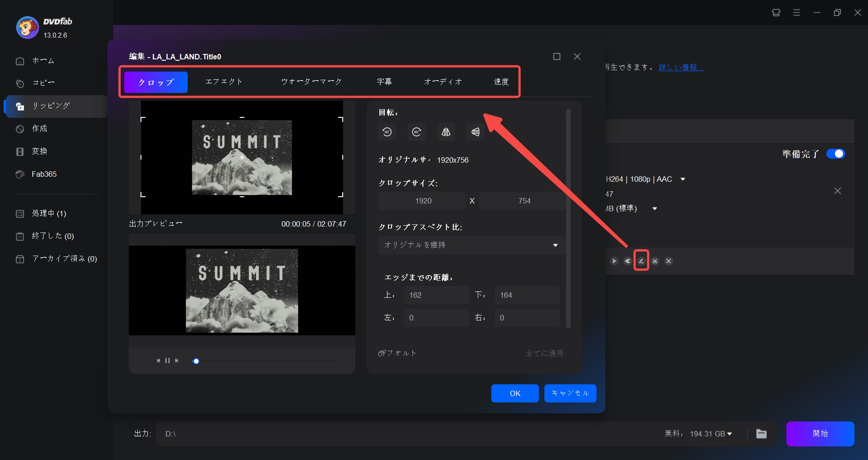Screen dimensions: 868x460
Task: Open advanced settings wrench icon
Action: (628, 261)
